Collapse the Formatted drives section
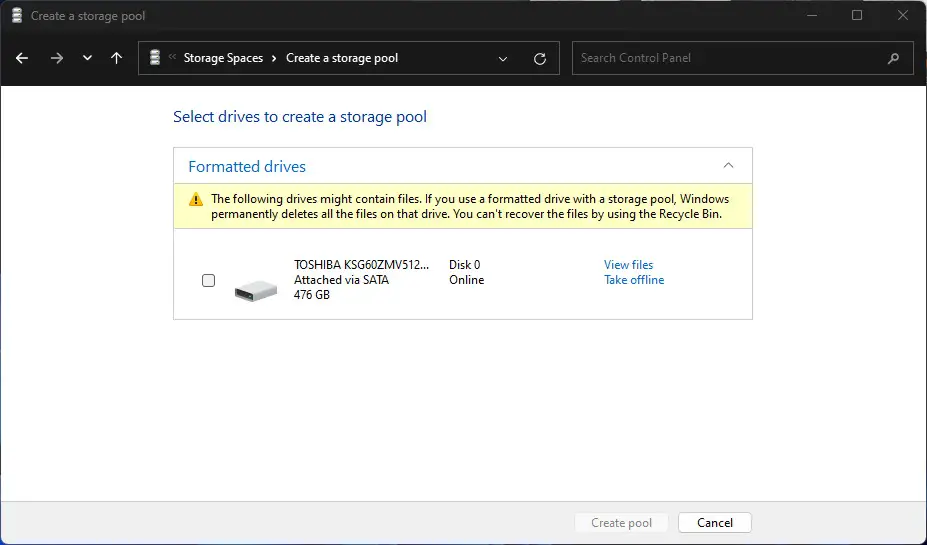Viewport: 927px width, 545px height. pos(728,166)
